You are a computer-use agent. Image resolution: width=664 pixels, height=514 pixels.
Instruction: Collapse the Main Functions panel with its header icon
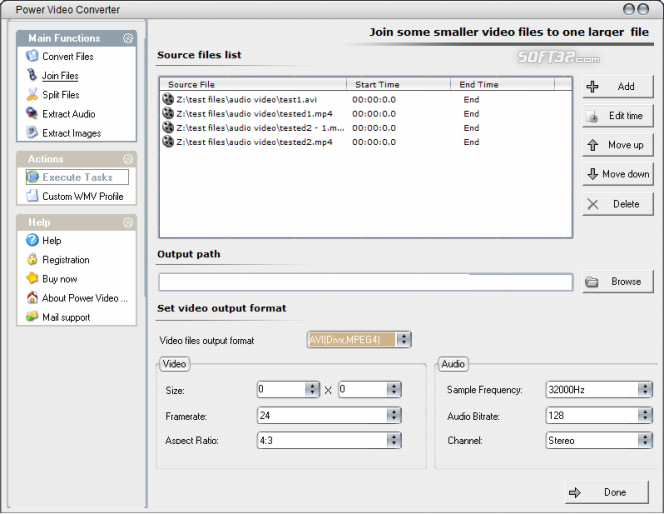click(128, 38)
